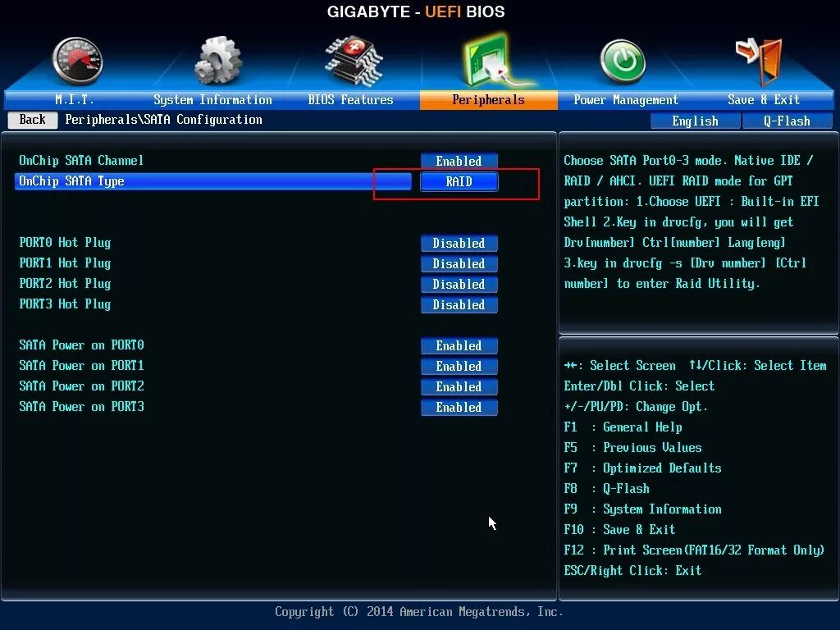840x630 pixels.
Task: Click the System Information gears icon
Action: [217, 60]
